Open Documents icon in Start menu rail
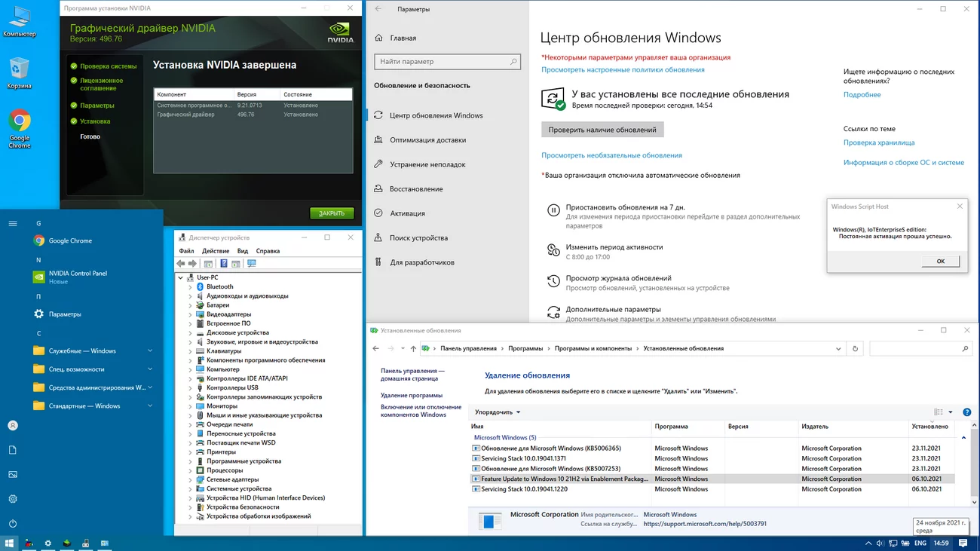980x551 pixels. [13, 450]
